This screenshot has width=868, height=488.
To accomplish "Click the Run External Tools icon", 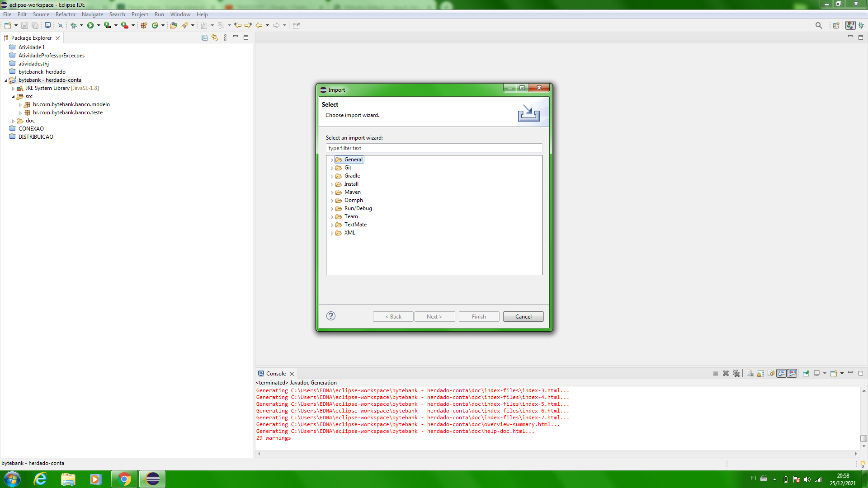I will (x=124, y=25).
